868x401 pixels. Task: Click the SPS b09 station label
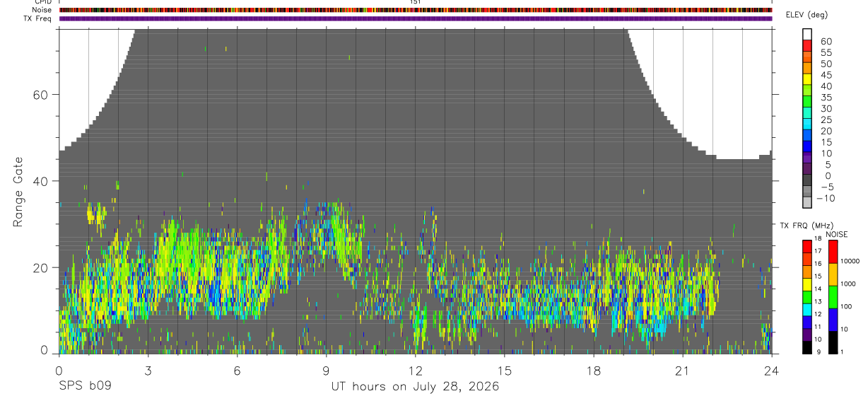(x=85, y=387)
